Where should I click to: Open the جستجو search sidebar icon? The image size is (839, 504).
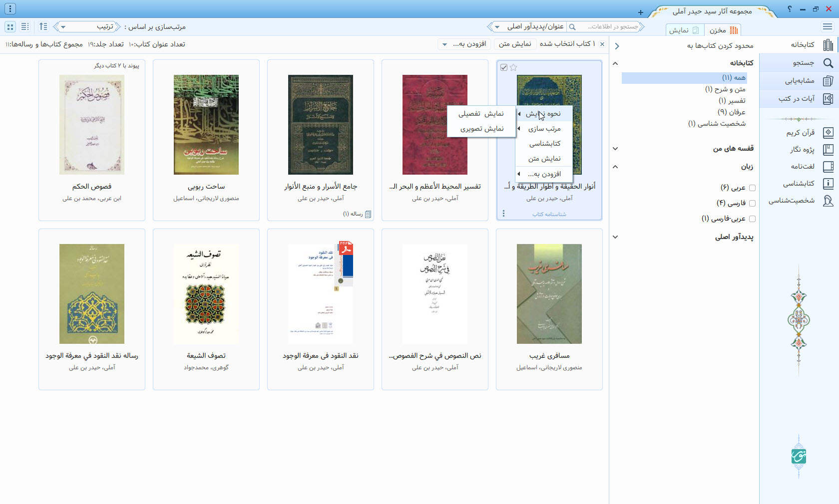click(828, 63)
